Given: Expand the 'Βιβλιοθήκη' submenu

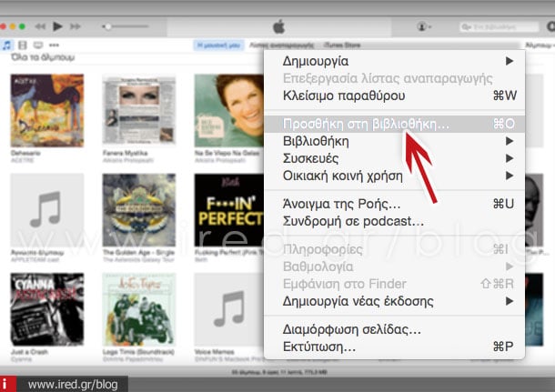Looking at the screenshot, I should pyautogui.click(x=394, y=141).
